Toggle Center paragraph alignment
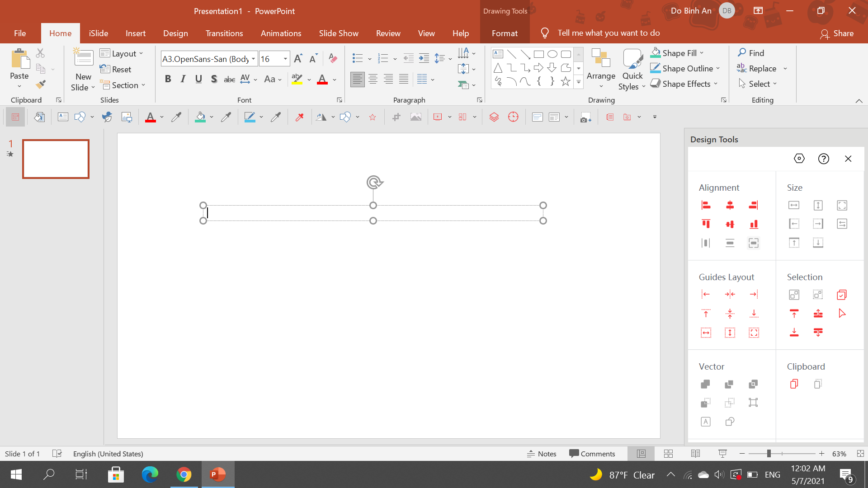Screen dimensions: 868x488 coord(373,80)
